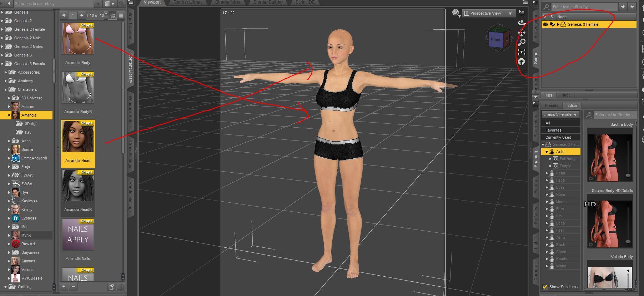
Task: Click the orbit camera view control icon
Action: point(522,23)
